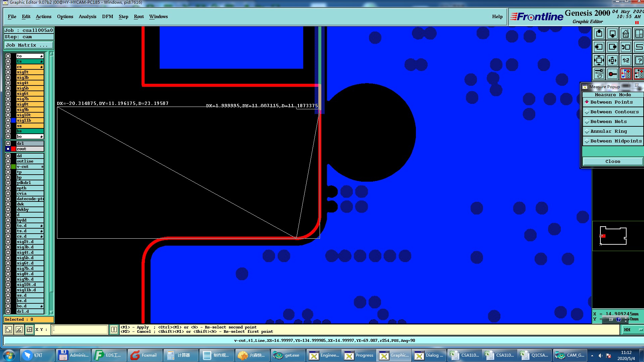Click the angle coordinate mode icon

(x=19, y=329)
